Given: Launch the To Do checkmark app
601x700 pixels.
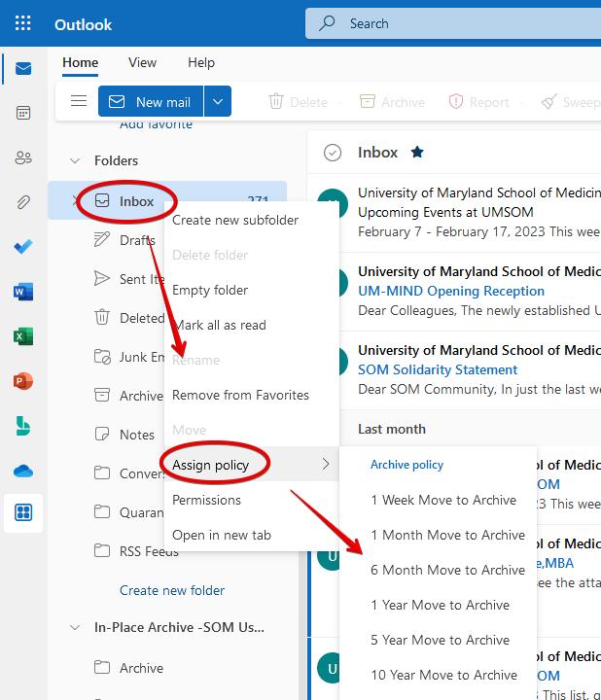Looking at the screenshot, I should (x=23, y=247).
